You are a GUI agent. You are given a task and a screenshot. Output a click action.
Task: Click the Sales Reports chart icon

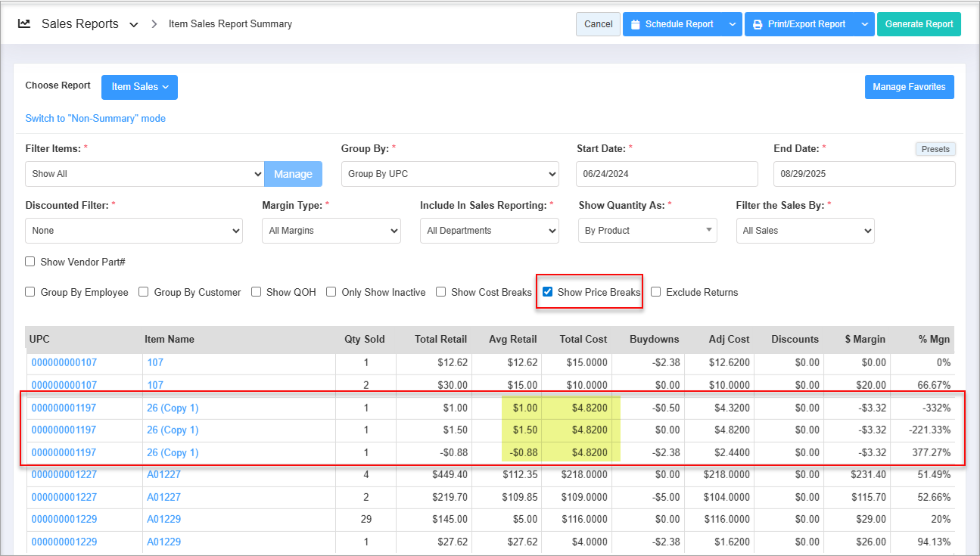tap(24, 23)
